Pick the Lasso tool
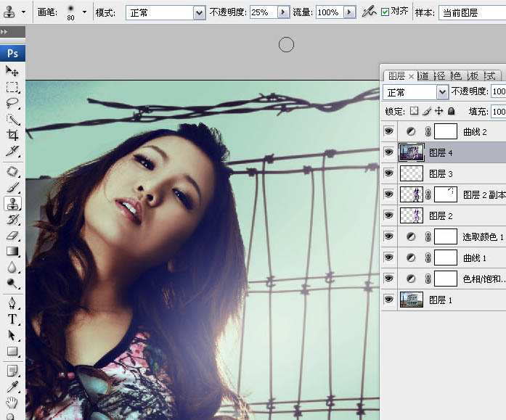 tap(12, 103)
